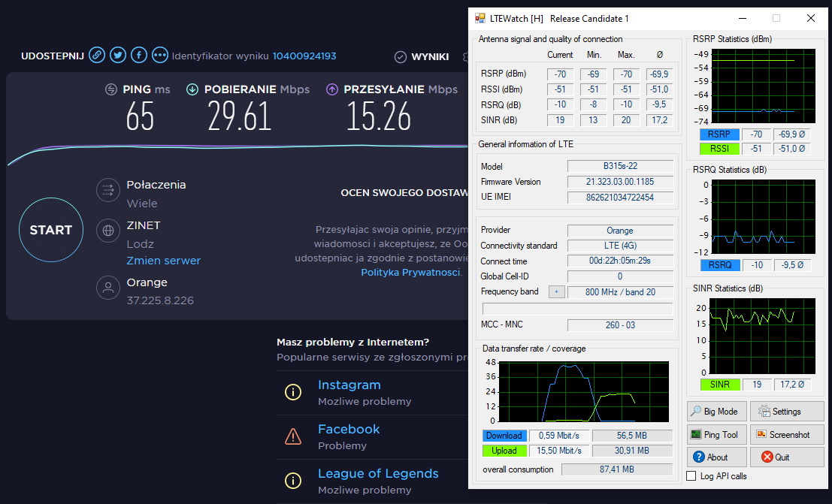
Task: Click the 800 MHz / band 20 field
Action: (x=620, y=292)
